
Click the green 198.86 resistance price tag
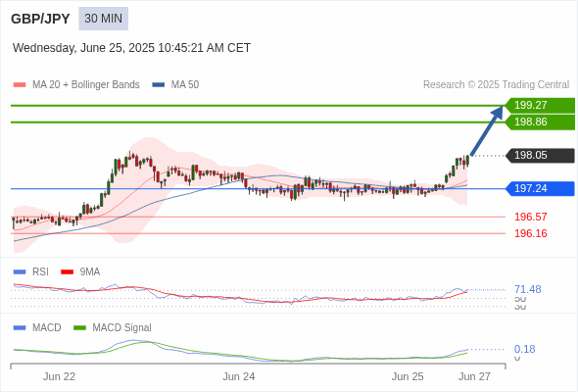coord(540,122)
